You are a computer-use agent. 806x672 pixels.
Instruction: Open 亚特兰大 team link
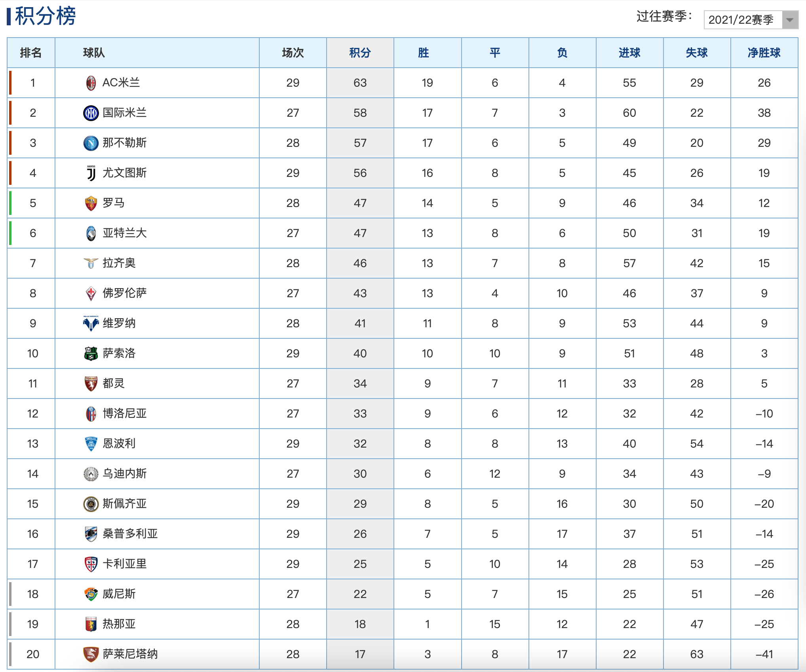[x=124, y=233]
